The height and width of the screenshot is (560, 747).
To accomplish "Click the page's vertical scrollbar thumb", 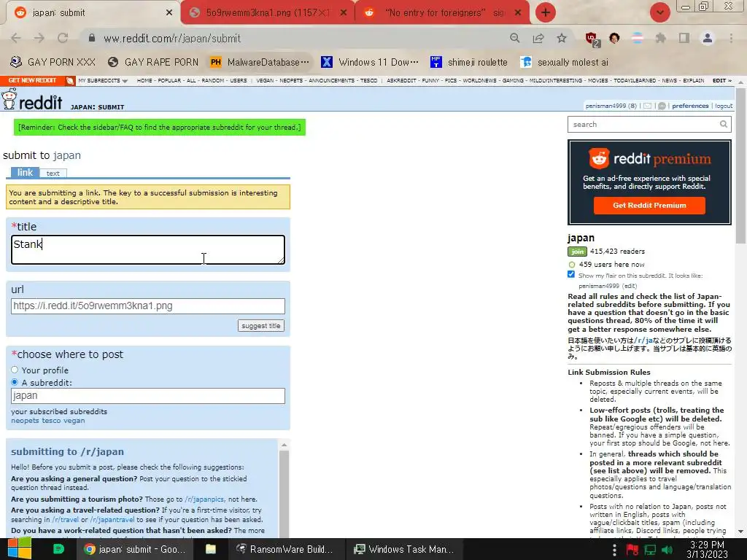I will coord(741,167).
